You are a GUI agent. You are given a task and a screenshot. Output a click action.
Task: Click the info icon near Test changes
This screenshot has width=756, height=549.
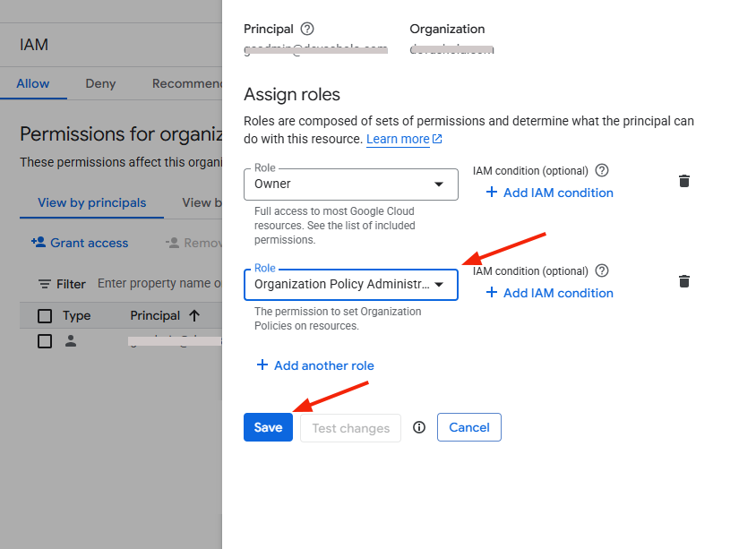[x=418, y=428]
